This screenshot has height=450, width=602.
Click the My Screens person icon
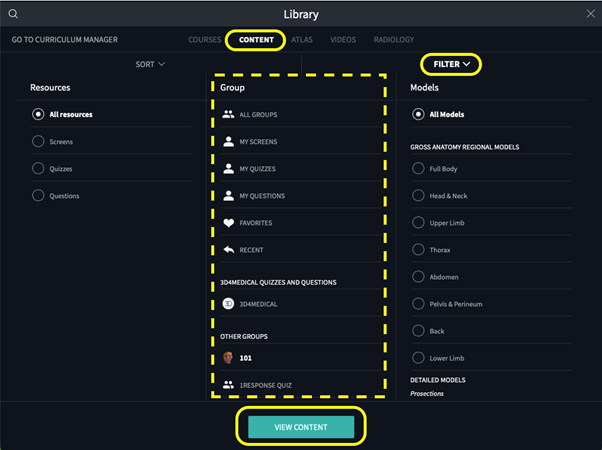point(228,142)
